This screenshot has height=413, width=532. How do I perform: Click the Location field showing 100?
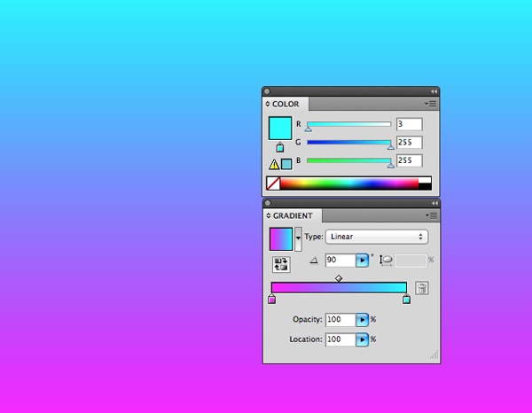point(340,339)
